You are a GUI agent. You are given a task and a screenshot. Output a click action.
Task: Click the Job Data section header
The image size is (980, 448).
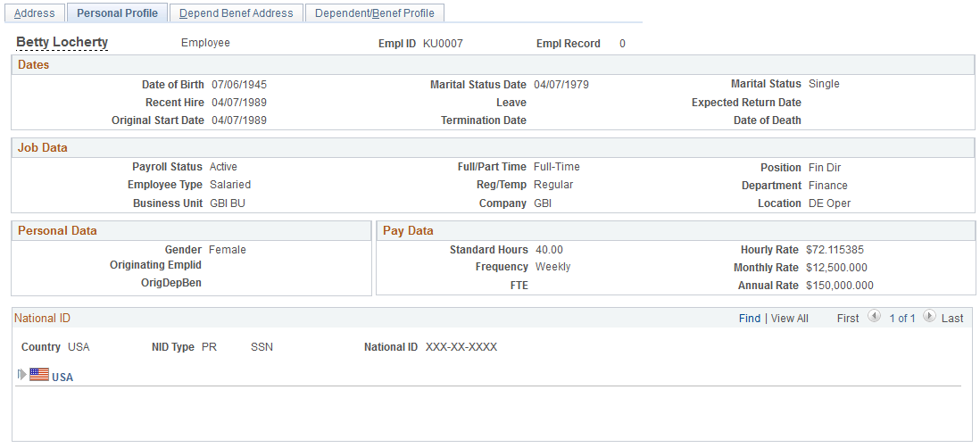(493, 148)
